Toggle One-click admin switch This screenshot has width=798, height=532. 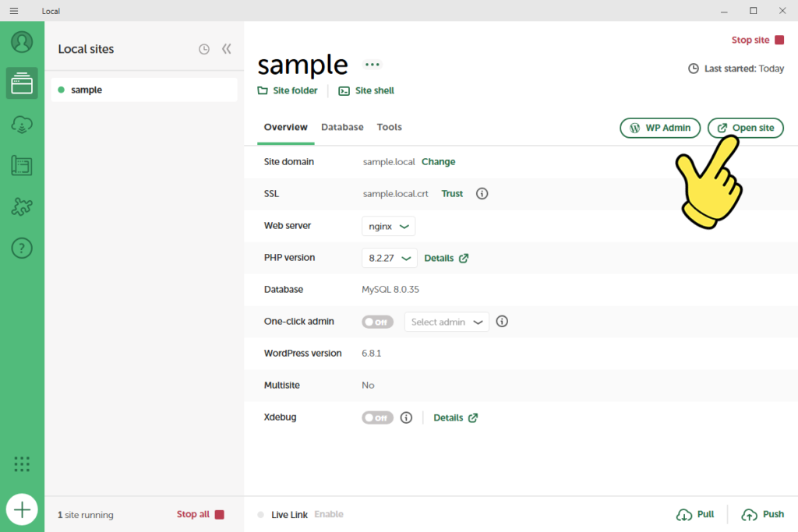pyautogui.click(x=378, y=322)
